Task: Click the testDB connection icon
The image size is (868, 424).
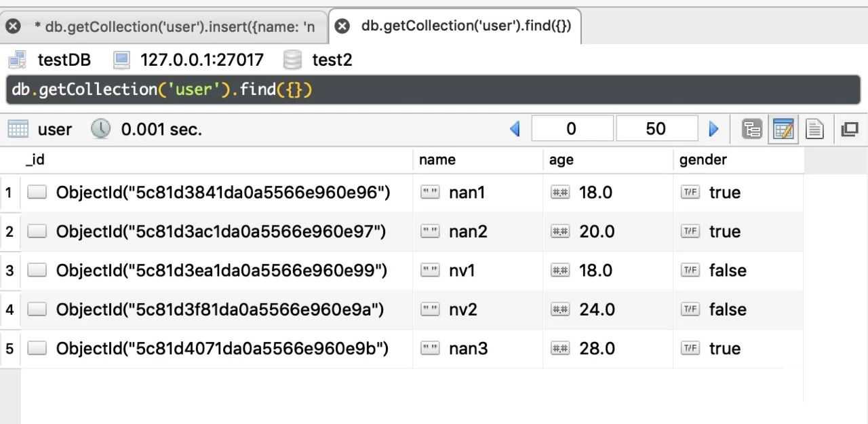Action: pos(17,60)
